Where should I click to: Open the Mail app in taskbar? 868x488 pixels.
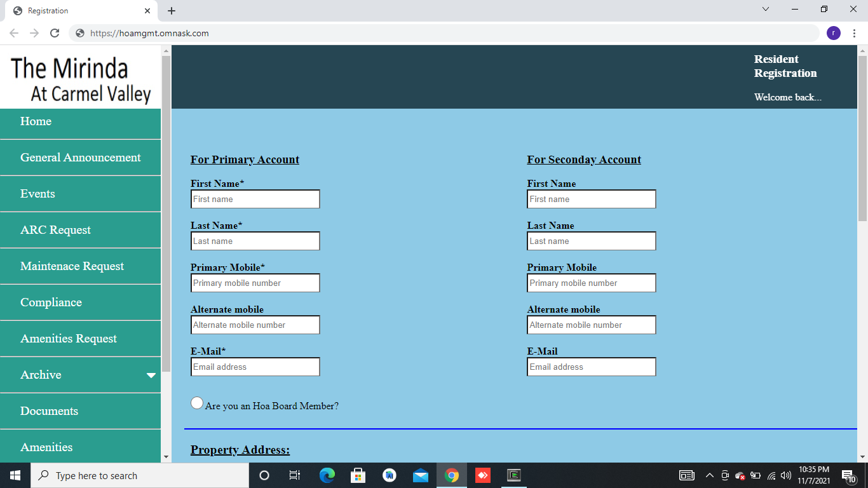[x=420, y=475]
